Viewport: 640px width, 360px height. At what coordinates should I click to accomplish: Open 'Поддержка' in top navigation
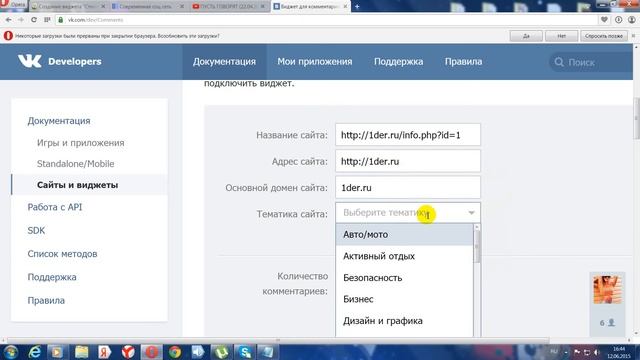[x=398, y=62]
